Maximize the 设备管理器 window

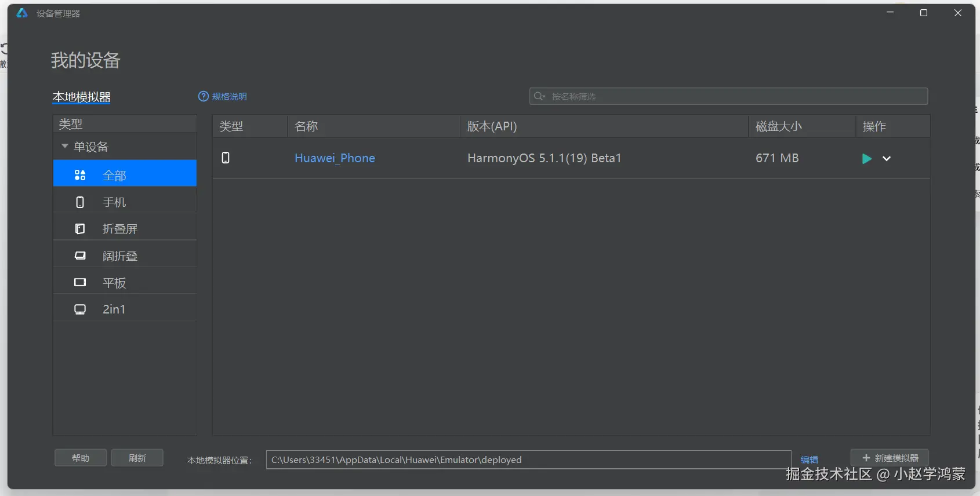(x=924, y=13)
